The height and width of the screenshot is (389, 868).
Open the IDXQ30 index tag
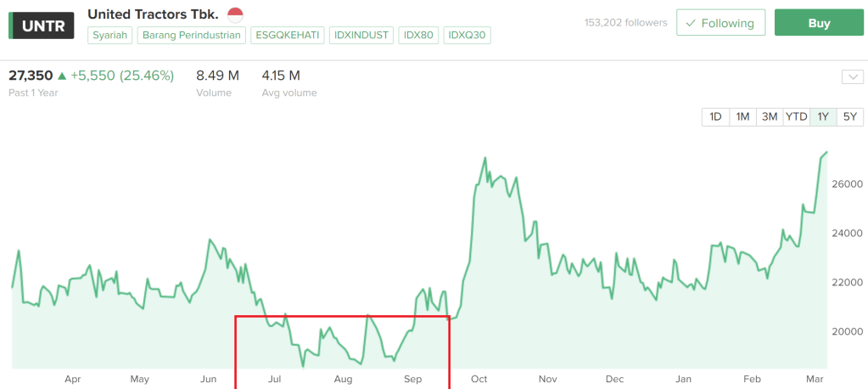[x=468, y=35]
